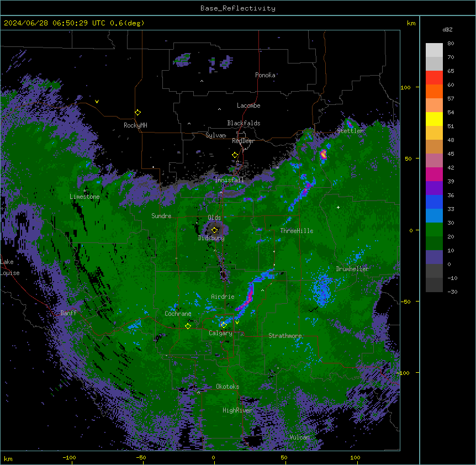The height and width of the screenshot is (465, 476).
Task: Click the -50 tick on the horizontal axis
Action: (x=141, y=457)
